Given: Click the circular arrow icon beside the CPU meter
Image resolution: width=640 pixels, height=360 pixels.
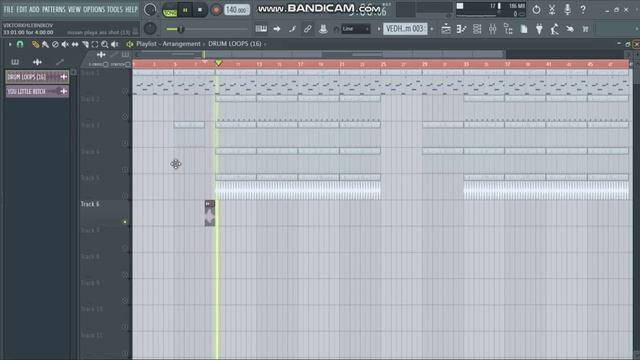Looking at the screenshot, I should pos(536,10).
